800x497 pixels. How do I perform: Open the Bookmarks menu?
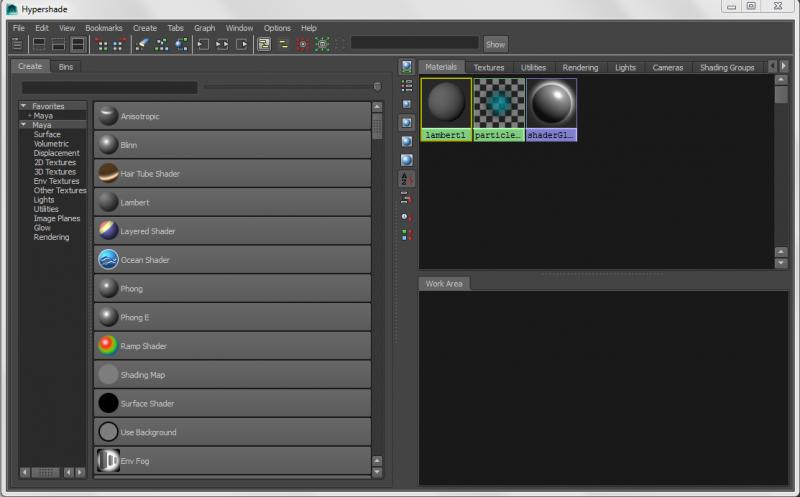[103, 28]
